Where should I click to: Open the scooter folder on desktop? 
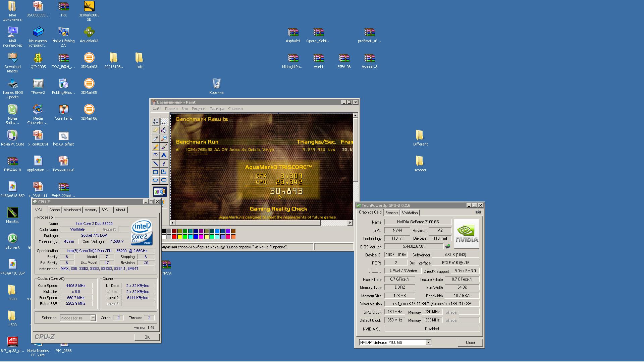tap(420, 164)
